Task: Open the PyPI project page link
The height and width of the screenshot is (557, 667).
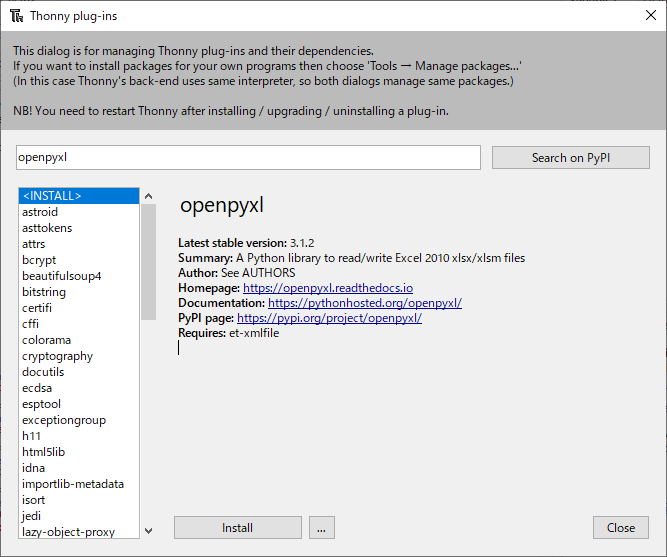Action: [329, 318]
